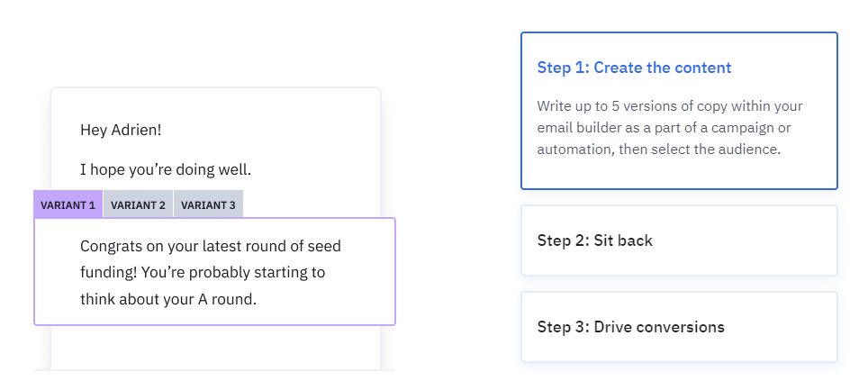
Task: Click the 'I hope you're doing well.' sentence
Action: pyautogui.click(x=166, y=169)
